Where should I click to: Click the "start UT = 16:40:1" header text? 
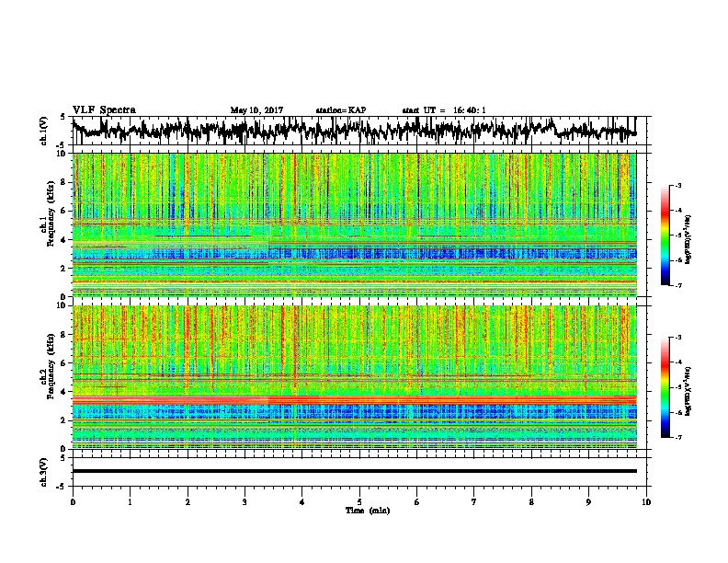click(444, 110)
